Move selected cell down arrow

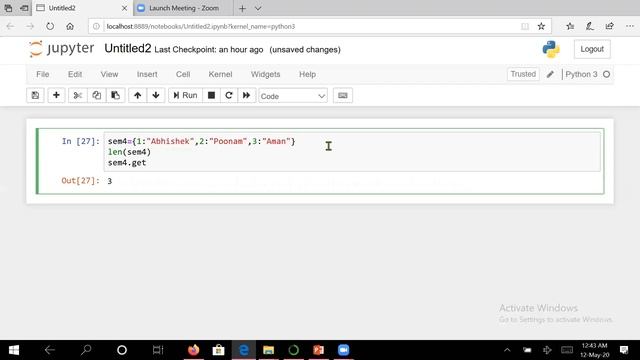(x=156, y=96)
